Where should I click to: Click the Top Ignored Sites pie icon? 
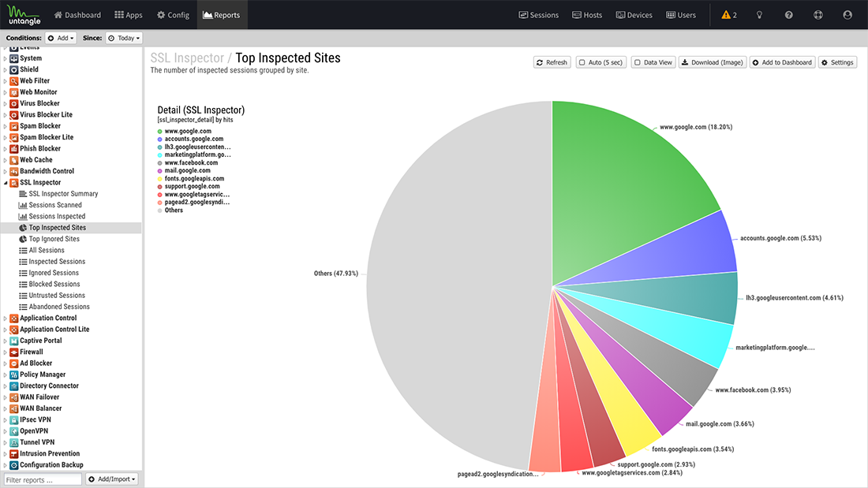(23, 239)
